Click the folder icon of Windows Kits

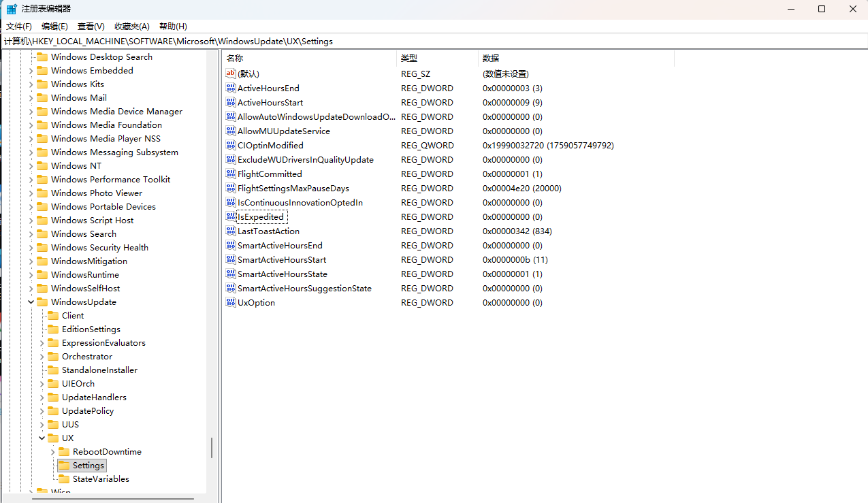(42, 84)
